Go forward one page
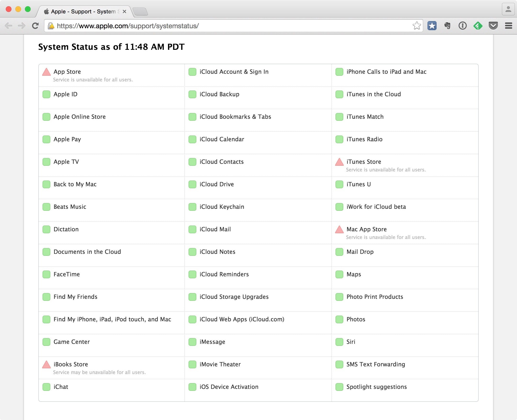The height and width of the screenshot is (420, 517). click(22, 26)
